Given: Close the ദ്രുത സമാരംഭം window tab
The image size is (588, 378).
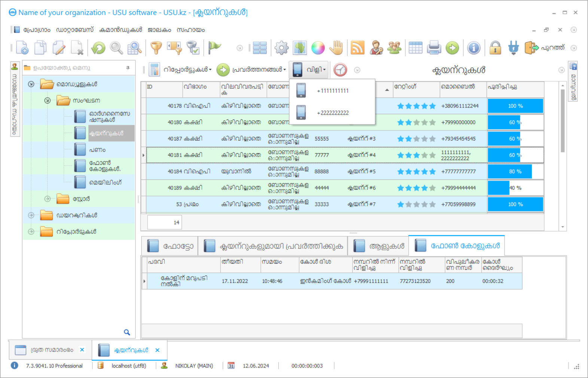Looking at the screenshot, I should click(82, 350).
